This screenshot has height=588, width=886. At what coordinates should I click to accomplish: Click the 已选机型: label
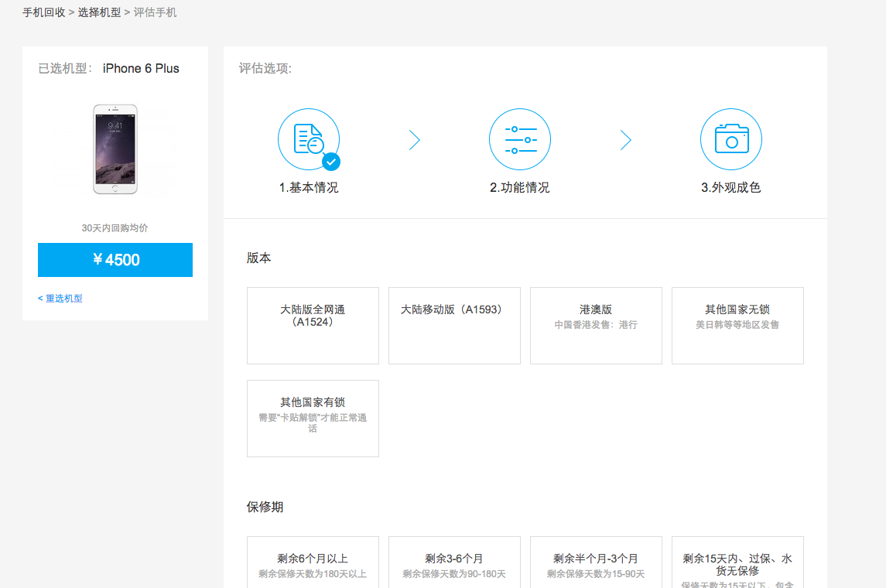tap(64, 68)
